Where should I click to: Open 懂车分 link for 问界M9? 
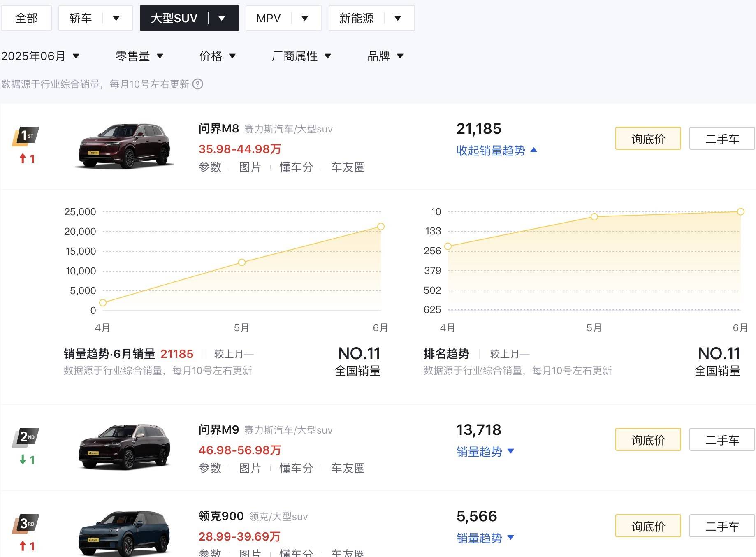296,468
